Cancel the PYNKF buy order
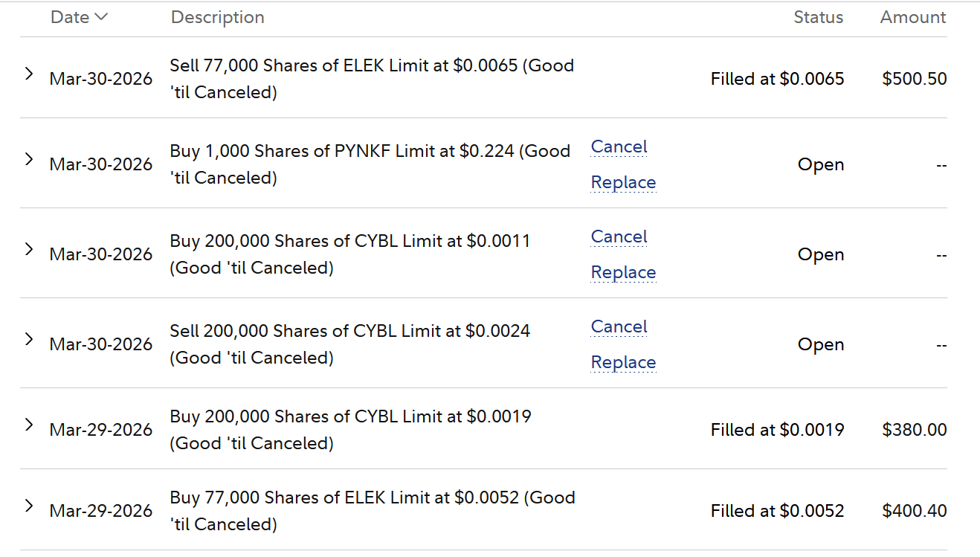 tap(619, 147)
